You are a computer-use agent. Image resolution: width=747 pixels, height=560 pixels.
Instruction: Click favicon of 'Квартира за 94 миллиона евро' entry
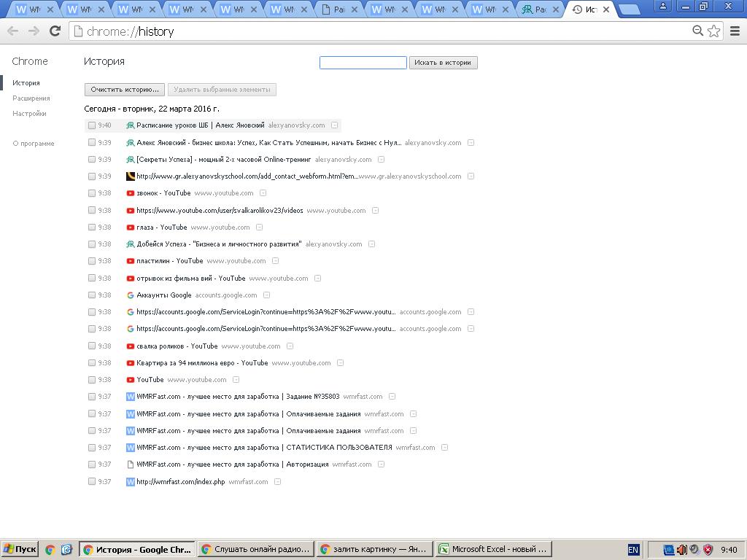130,363
